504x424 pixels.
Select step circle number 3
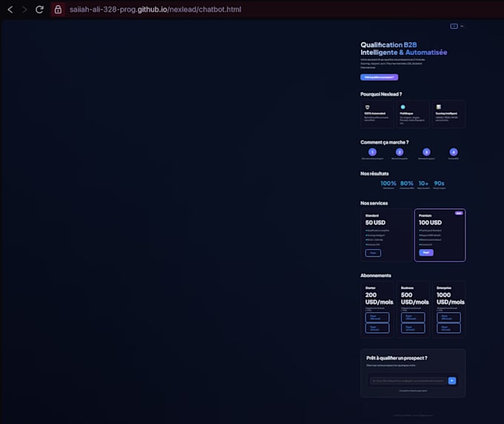tap(426, 152)
